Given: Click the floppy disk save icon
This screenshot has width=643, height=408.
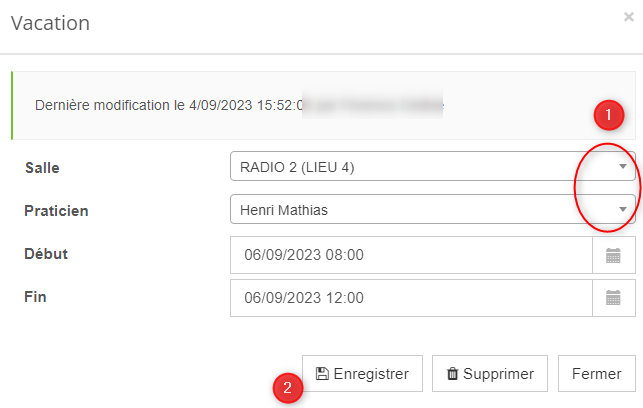Looking at the screenshot, I should click(x=322, y=374).
